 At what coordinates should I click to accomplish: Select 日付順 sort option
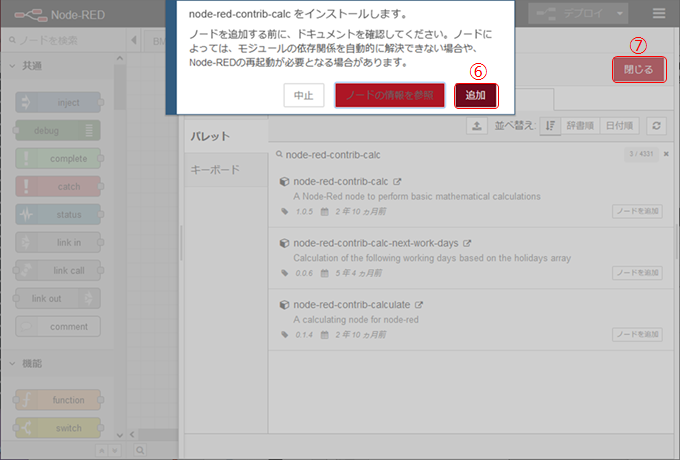coord(620,126)
